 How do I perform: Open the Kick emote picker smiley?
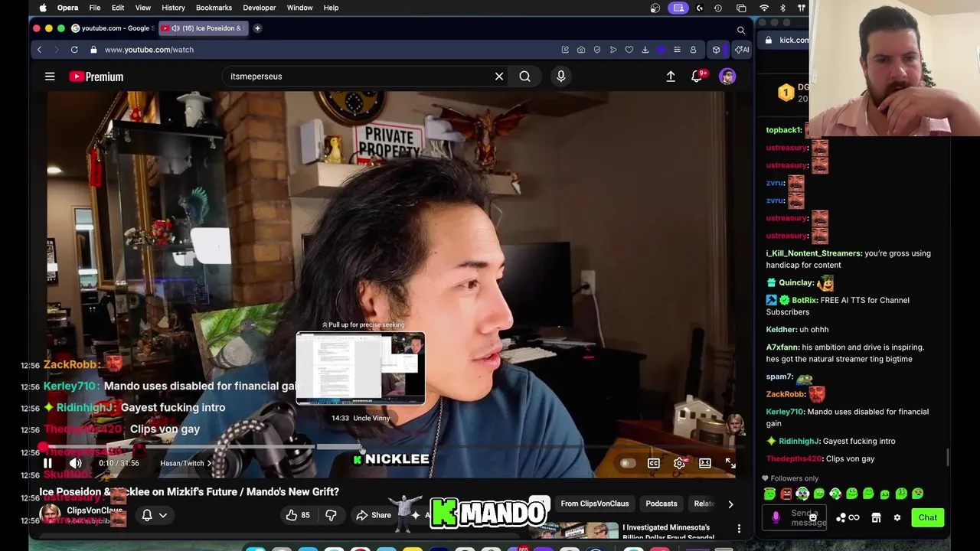pyautogui.click(x=813, y=518)
